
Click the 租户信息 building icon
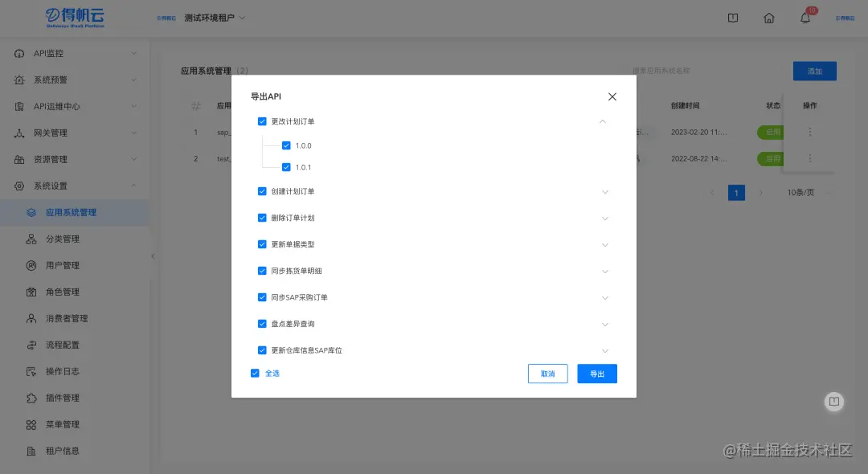tap(31, 452)
